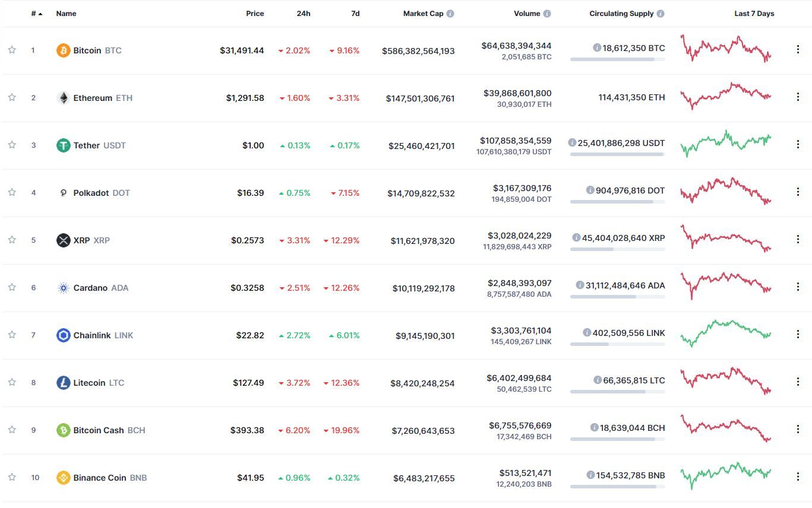Add Tether to watchlist via star

(x=12, y=145)
